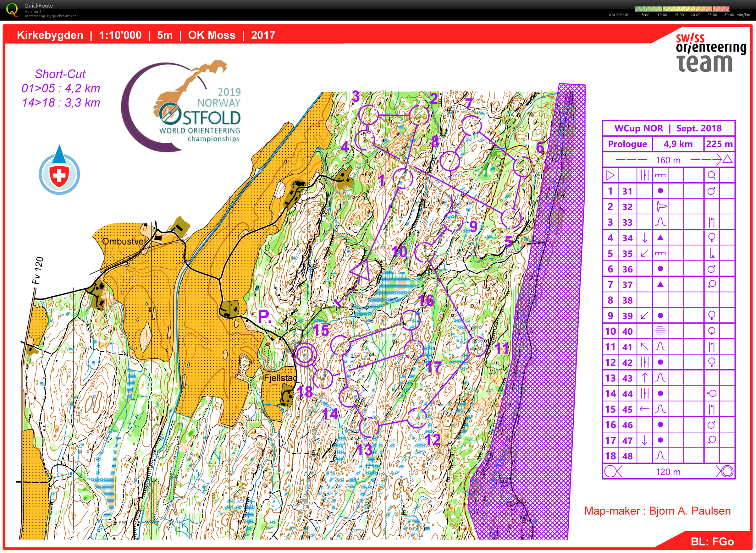Click the Ombustvet place name label
The image size is (756, 553).
coord(124,241)
